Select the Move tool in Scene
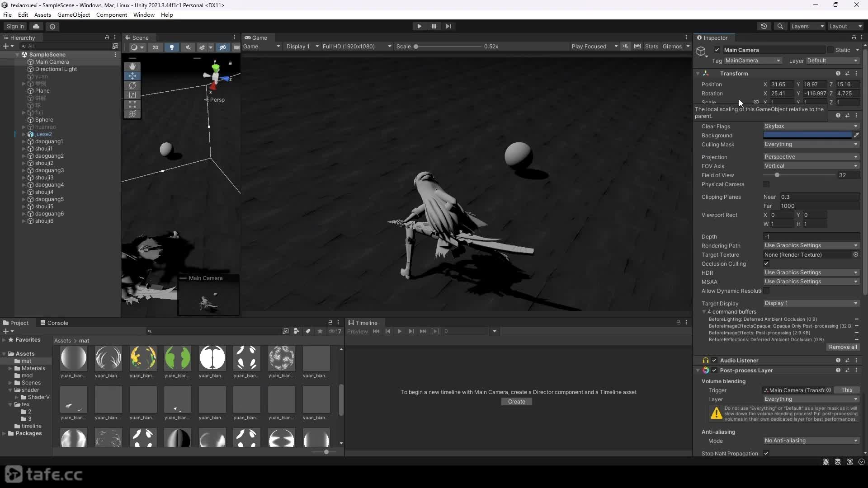This screenshot has height=488, width=868. pyautogui.click(x=132, y=75)
